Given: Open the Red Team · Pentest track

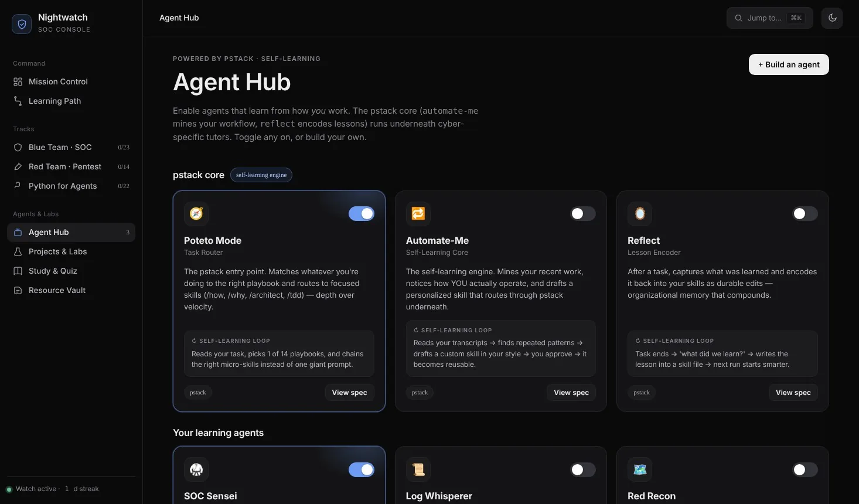Looking at the screenshot, I should point(71,166).
